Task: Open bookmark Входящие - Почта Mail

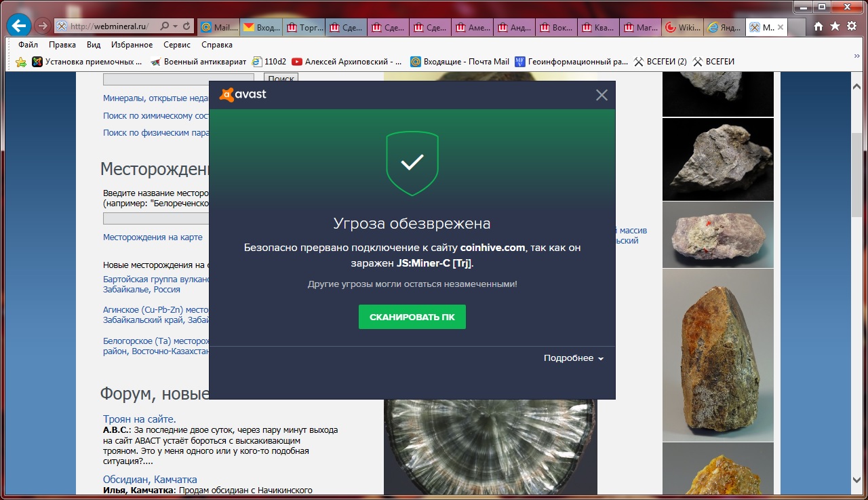Action: click(x=460, y=62)
